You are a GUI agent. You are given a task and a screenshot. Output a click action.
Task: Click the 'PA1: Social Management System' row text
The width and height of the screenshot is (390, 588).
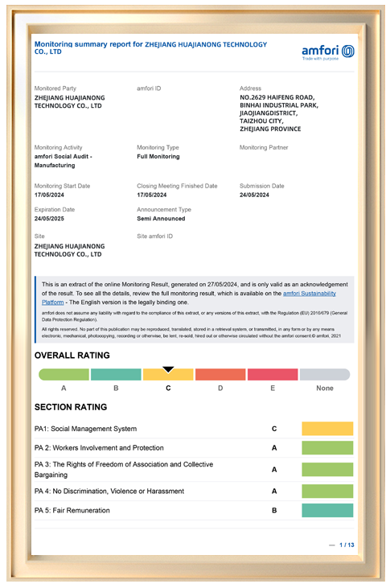85,429
